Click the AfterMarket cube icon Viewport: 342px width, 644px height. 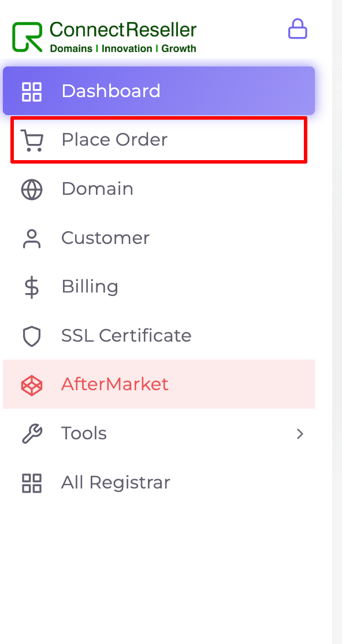pos(32,385)
